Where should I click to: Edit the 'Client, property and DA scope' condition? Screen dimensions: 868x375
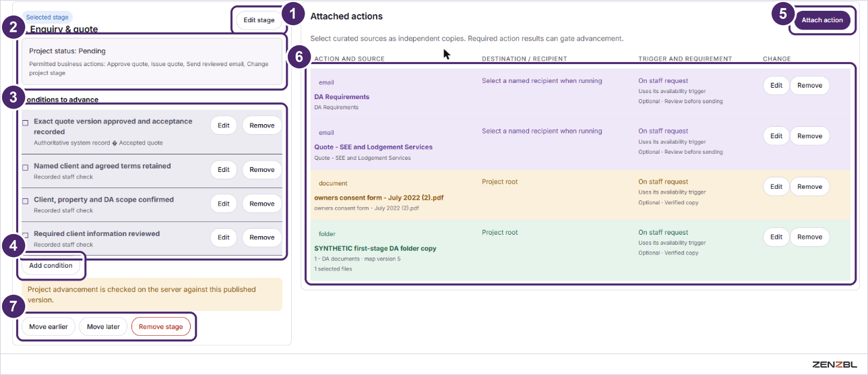tap(224, 204)
